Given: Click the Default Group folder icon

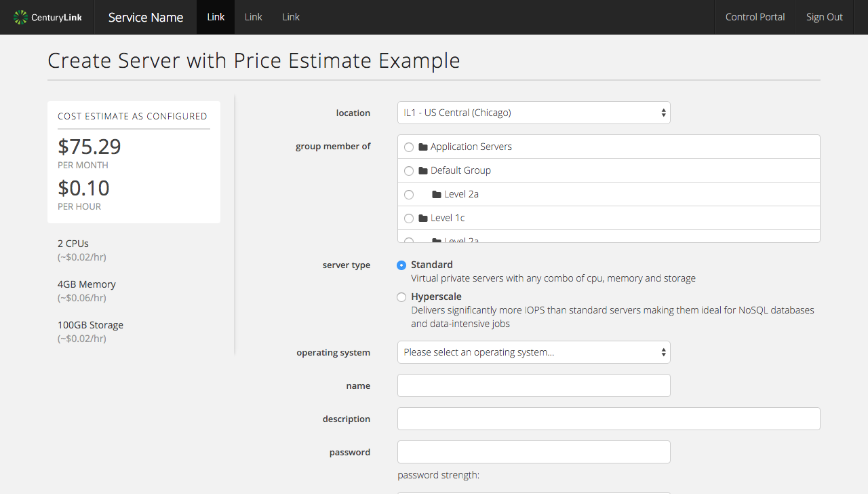Looking at the screenshot, I should [x=423, y=171].
